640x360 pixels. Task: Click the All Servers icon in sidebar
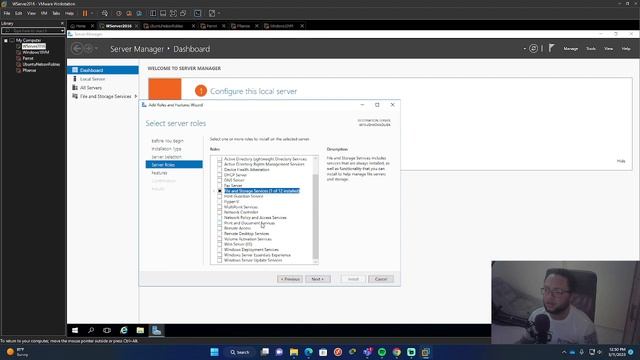coord(75,88)
